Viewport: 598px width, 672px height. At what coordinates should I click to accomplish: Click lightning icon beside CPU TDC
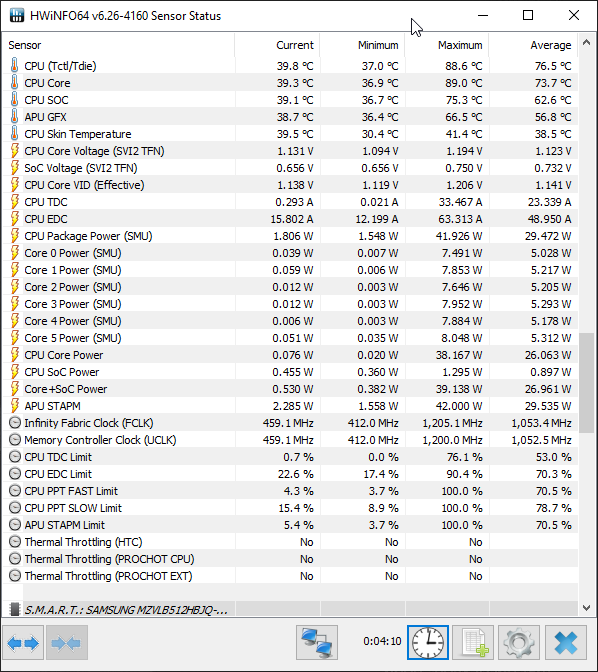pos(15,202)
